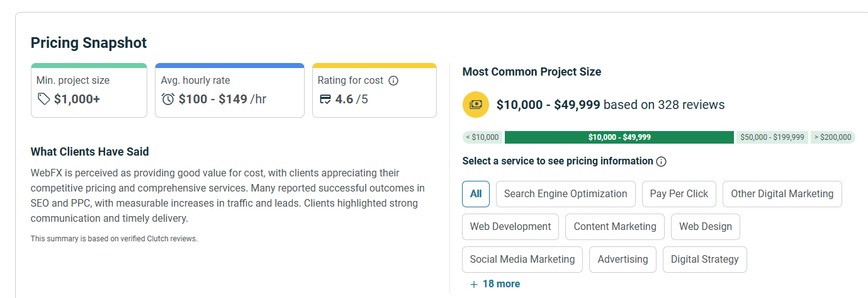Screen dimensions: 868x298
Task: Choose the Web Development service chip
Action: tap(510, 227)
